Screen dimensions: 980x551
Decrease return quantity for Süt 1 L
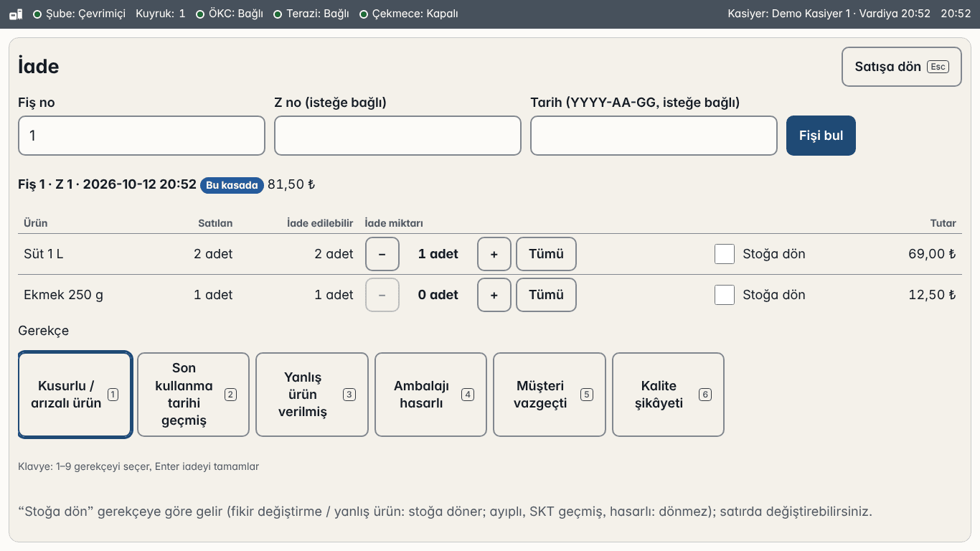[382, 254]
